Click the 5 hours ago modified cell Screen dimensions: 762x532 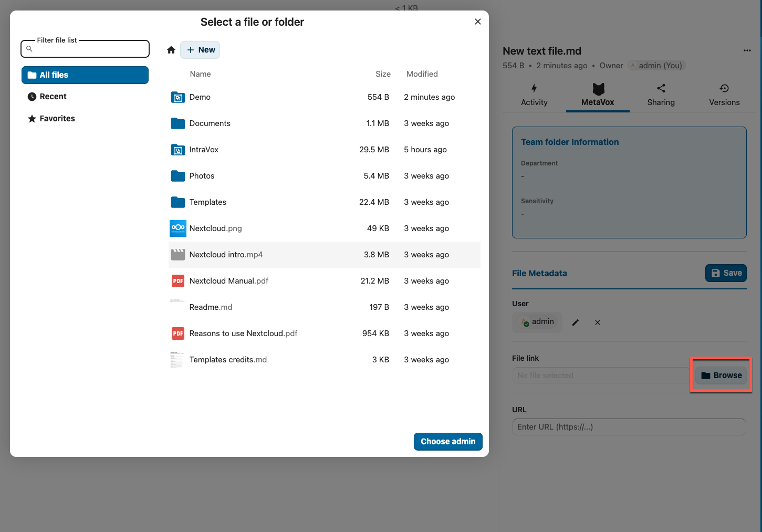[x=425, y=150]
